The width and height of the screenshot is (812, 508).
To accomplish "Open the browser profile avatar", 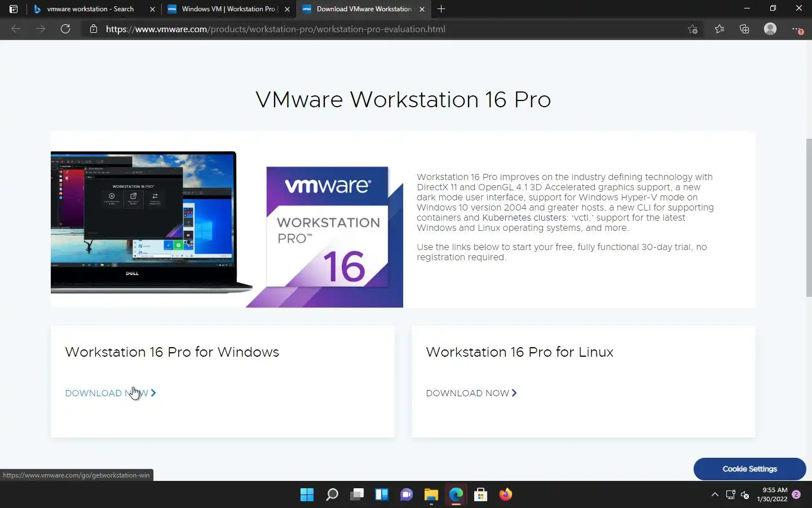I will (x=770, y=29).
